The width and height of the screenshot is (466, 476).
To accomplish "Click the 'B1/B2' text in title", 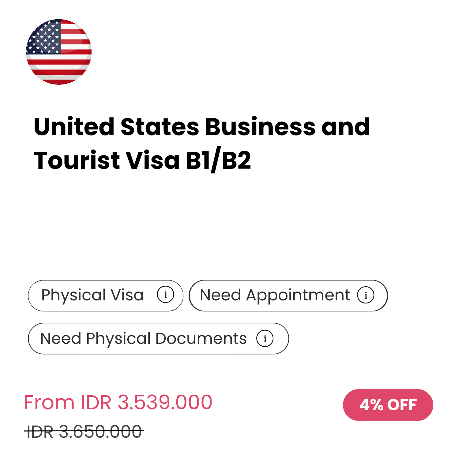I will (218, 160).
